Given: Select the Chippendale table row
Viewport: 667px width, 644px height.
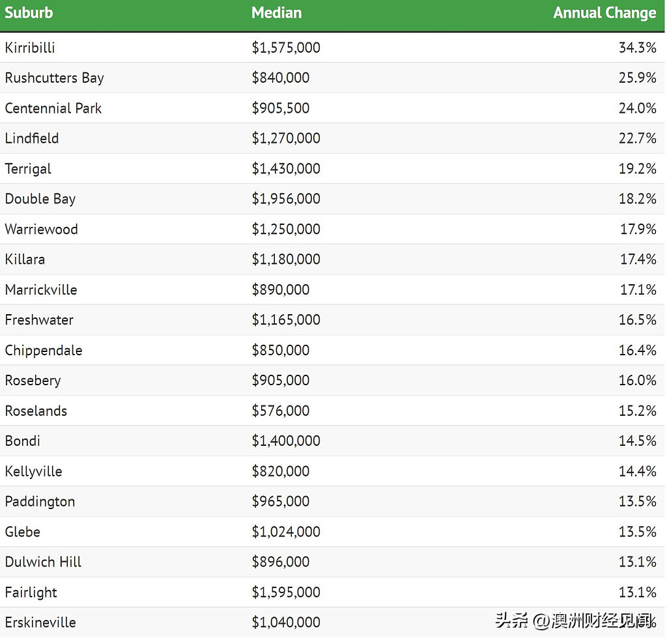Looking at the screenshot, I should [x=44, y=350].
